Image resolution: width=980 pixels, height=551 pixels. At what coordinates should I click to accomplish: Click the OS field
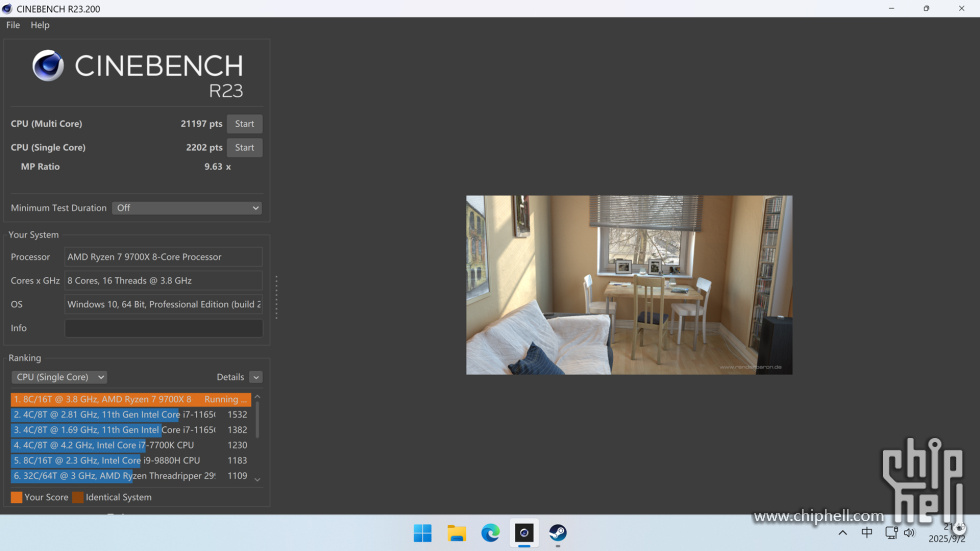pyautogui.click(x=163, y=304)
